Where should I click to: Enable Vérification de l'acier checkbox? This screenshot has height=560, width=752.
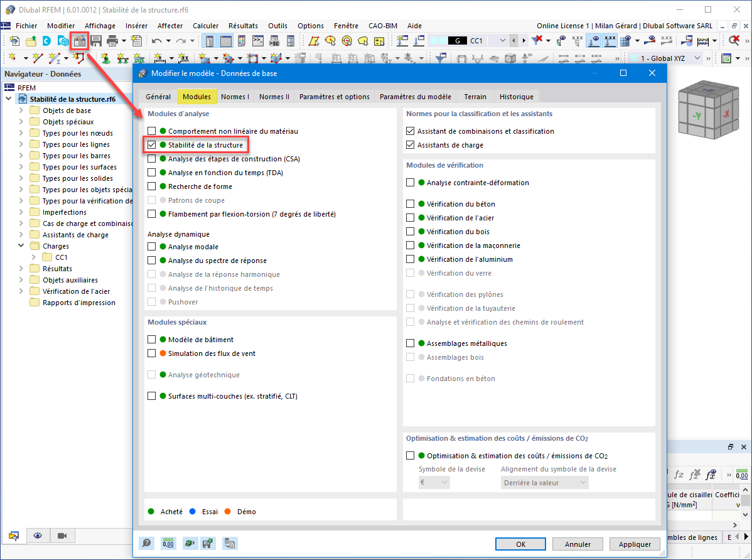(x=411, y=217)
